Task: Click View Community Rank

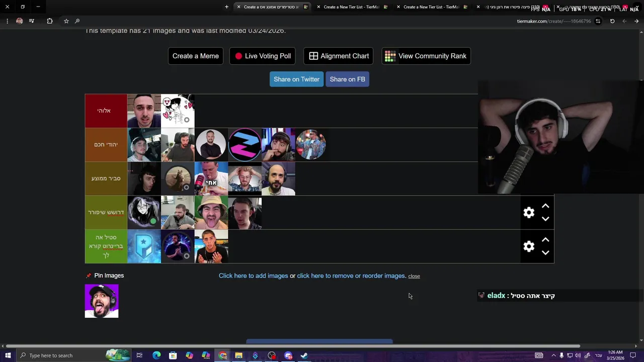Action: [426, 56]
